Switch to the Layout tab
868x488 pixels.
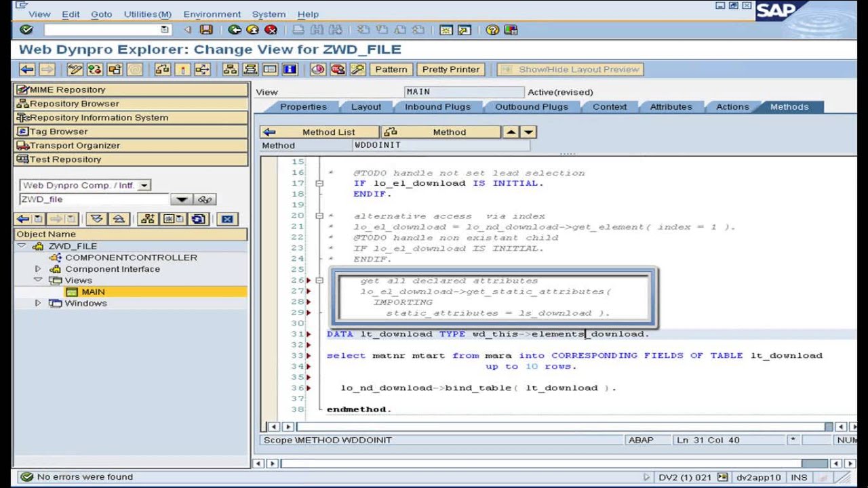click(x=366, y=107)
